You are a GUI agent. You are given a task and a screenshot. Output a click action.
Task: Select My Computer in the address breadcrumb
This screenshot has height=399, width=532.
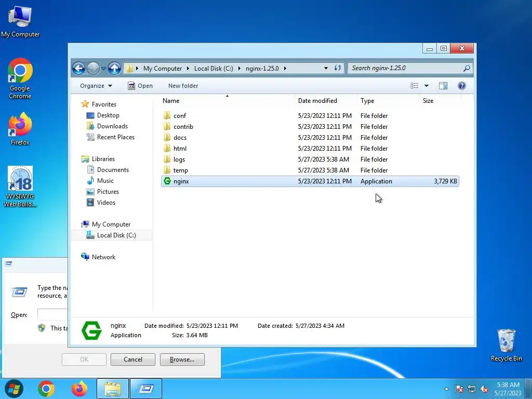[163, 68]
